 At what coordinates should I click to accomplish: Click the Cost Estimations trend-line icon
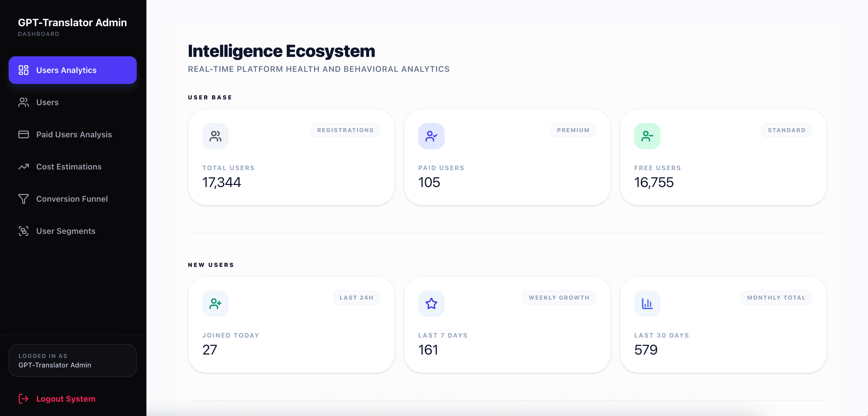(23, 167)
